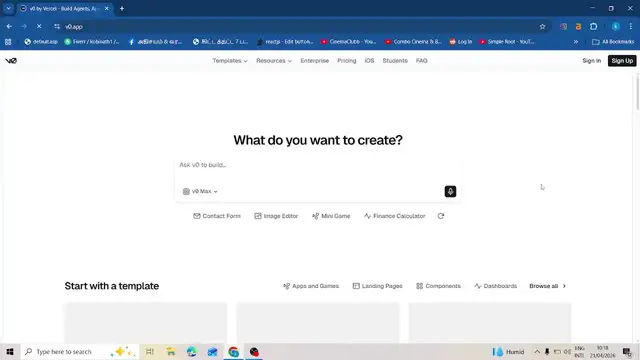Image resolution: width=640 pixels, height=360 pixels.
Task: Open the Enterprise page
Action: pos(314,61)
